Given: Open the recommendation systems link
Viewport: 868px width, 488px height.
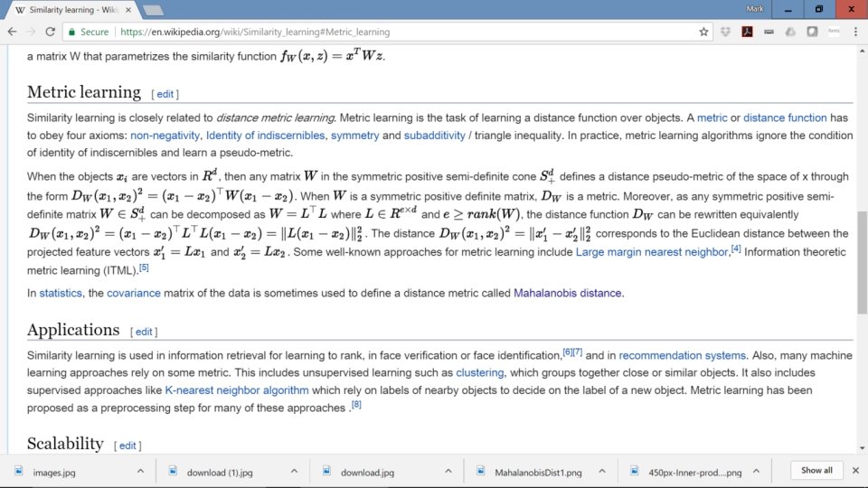Looking at the screenshot, I should tap(682, 356).
